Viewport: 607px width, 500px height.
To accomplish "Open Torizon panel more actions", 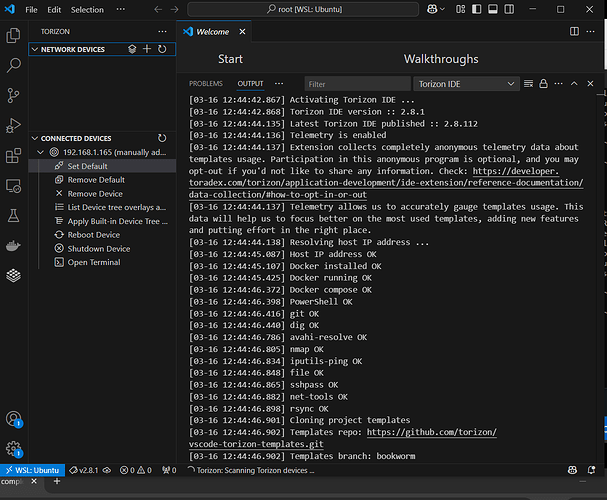I will pos(162,32).
